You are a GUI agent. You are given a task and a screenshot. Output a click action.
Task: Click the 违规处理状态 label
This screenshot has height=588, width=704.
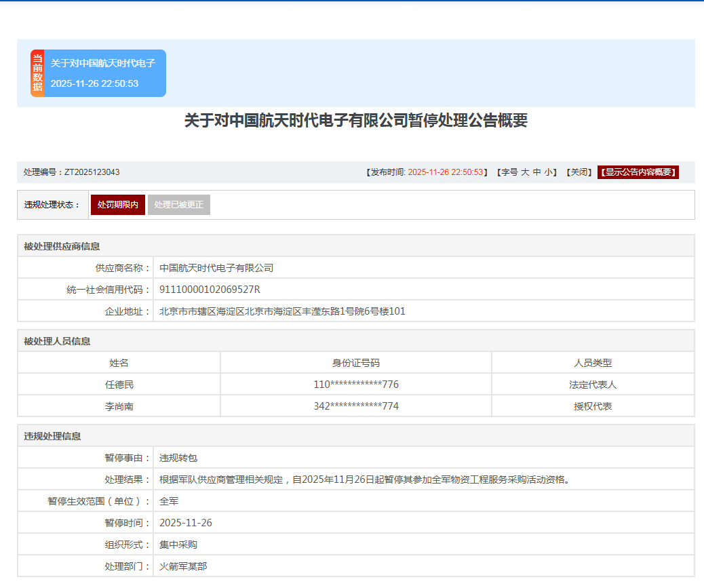(52, 205)
